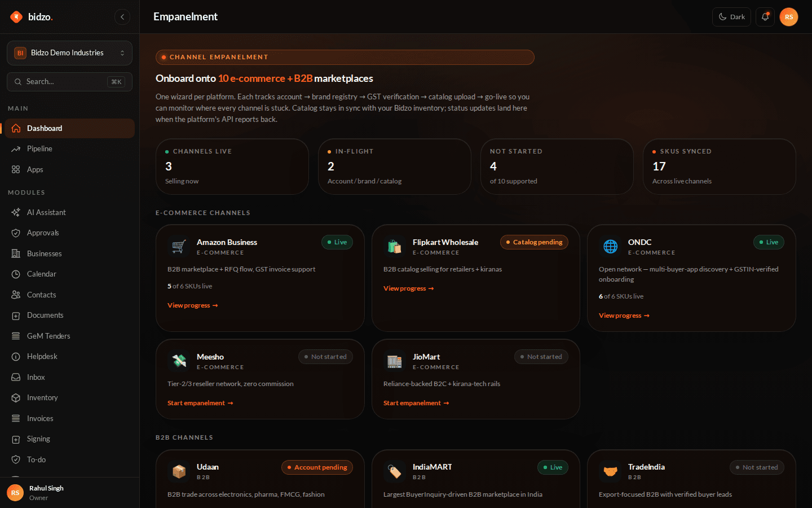Click the Calendar clock icon

coord(16,274)
